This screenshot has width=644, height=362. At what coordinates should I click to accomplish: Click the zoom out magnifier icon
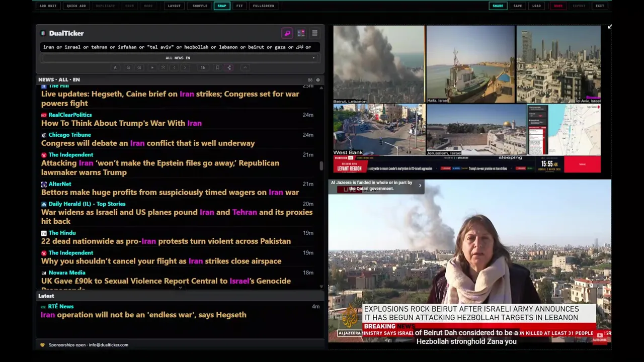[x=128, y=67]
